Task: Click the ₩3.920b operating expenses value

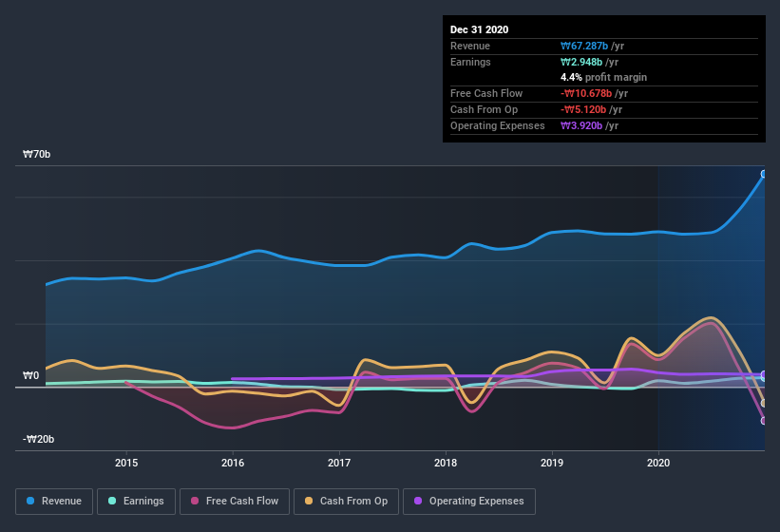Action: click(x=581, y=125)
